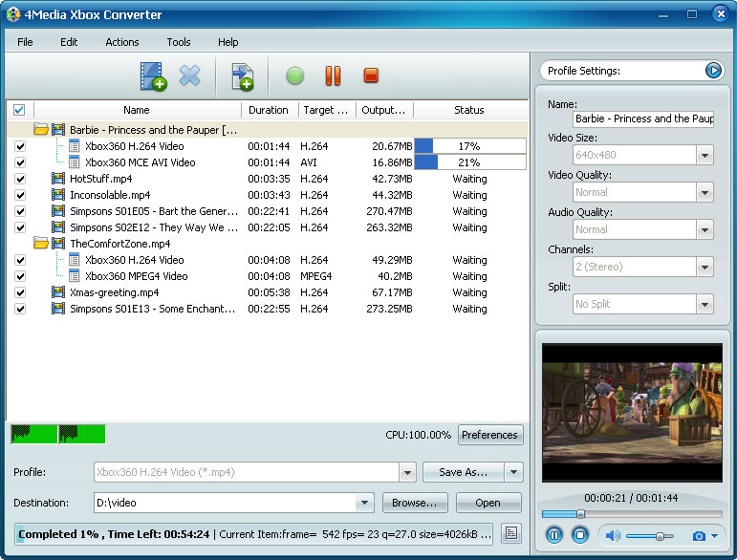Image resolution: width=737 pixels, height=560 pixels.
Task: Click the Save As... button
Action: [464, 472]
